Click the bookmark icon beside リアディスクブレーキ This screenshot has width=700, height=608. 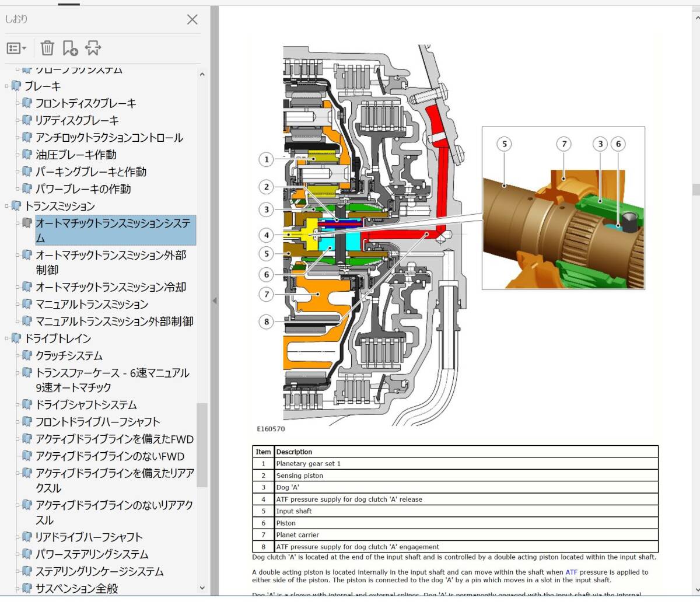(x=27, y=120)
